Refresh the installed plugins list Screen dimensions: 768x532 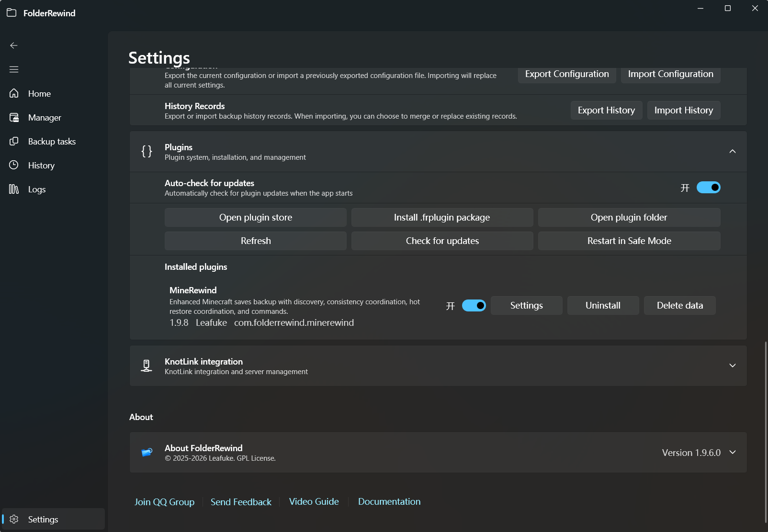click(x=256, y=241)
